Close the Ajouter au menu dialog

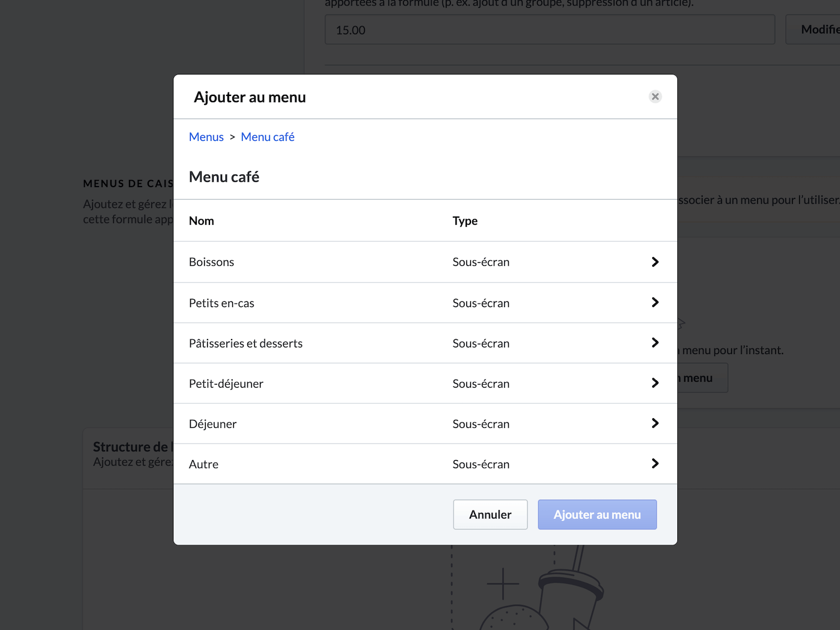(655, 97)
